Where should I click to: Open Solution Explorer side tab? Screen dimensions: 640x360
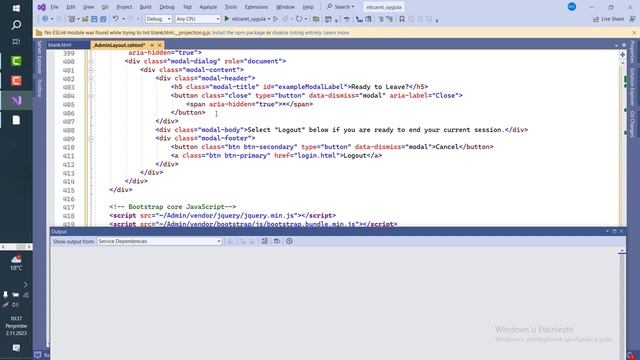pyautogui.click(x=633, y=87)
